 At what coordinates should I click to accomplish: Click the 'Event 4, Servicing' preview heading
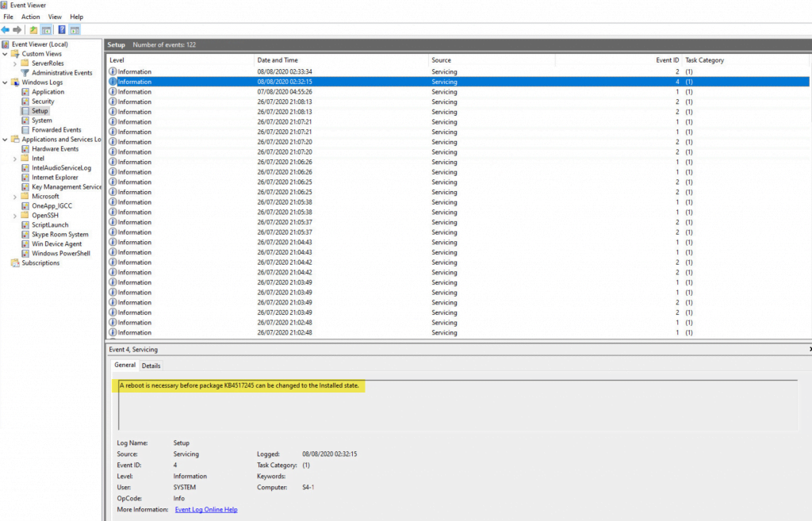point(133,350)
